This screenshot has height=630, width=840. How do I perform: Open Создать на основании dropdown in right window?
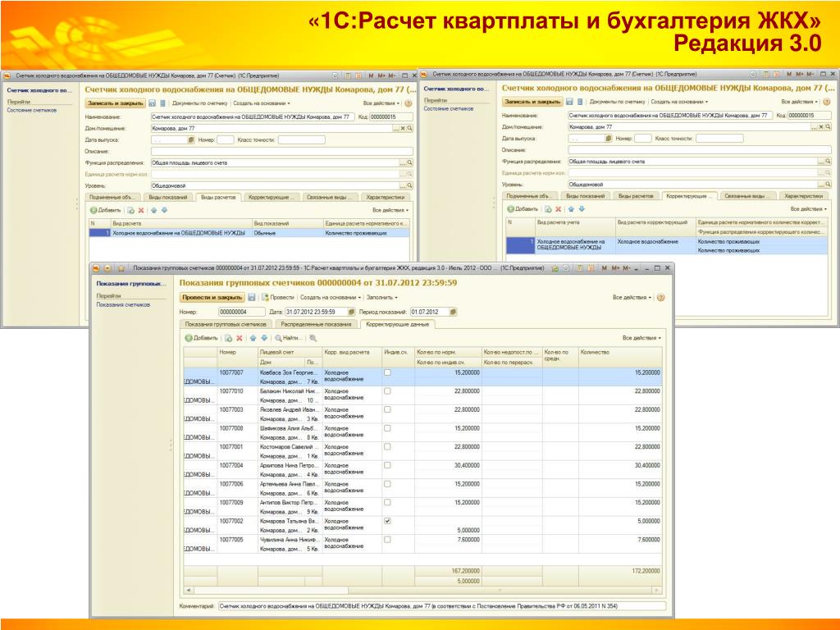pyautogui.click(x=679, y=101)
